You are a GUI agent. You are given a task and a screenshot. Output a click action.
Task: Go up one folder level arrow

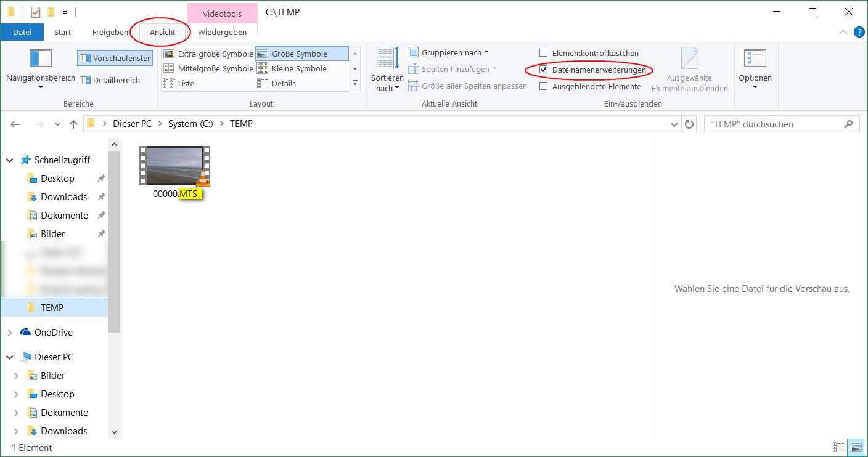point(73,124)
